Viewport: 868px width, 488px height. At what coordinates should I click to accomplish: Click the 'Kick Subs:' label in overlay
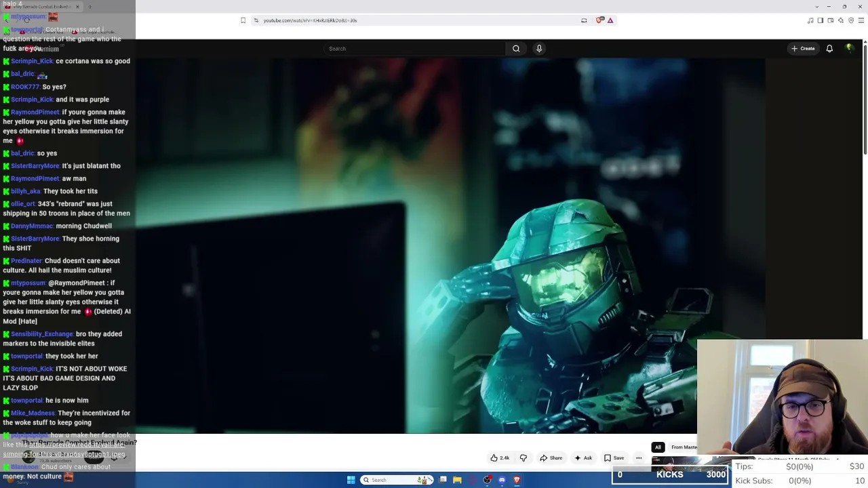tap(754, 481)
